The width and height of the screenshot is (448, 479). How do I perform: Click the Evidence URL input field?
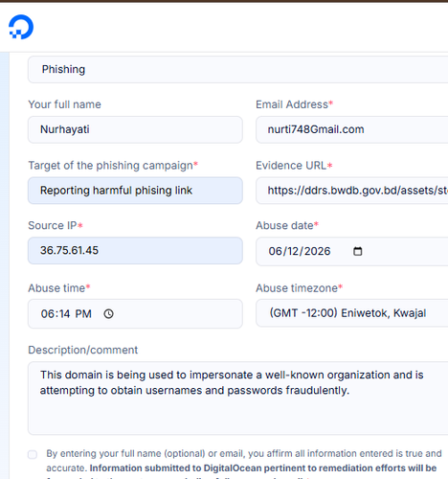click(352, 191)
